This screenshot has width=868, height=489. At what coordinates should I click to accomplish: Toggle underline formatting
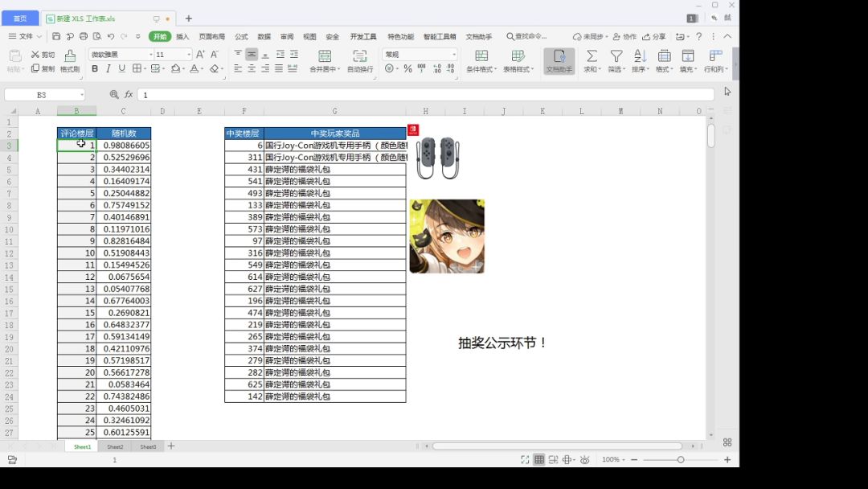pos(122,69)
